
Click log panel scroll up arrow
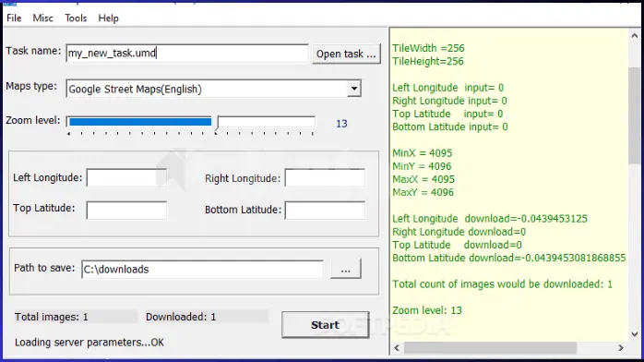tap(635, 36)
